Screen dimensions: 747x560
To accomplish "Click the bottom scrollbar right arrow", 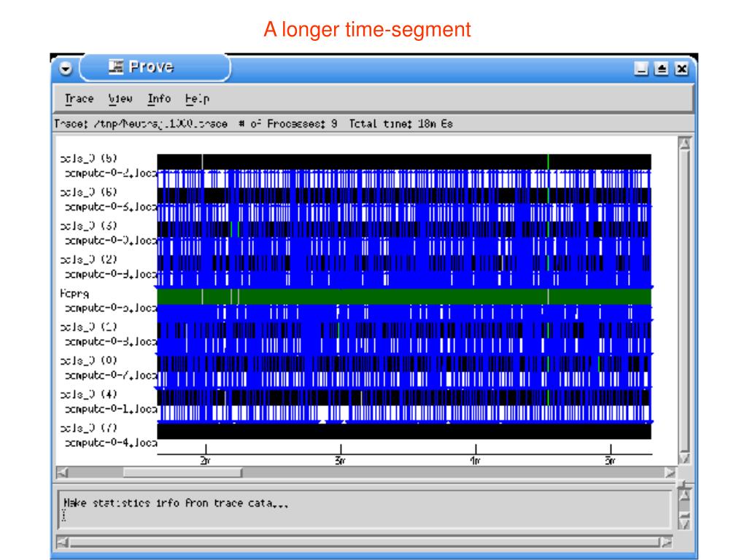I will coord(667,542).
